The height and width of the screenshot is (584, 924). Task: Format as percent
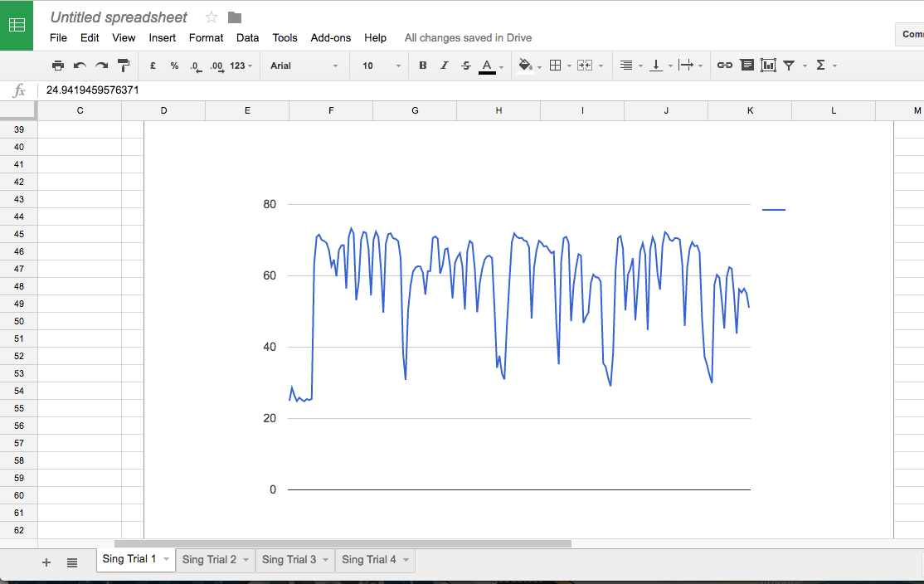click(174, 66)
